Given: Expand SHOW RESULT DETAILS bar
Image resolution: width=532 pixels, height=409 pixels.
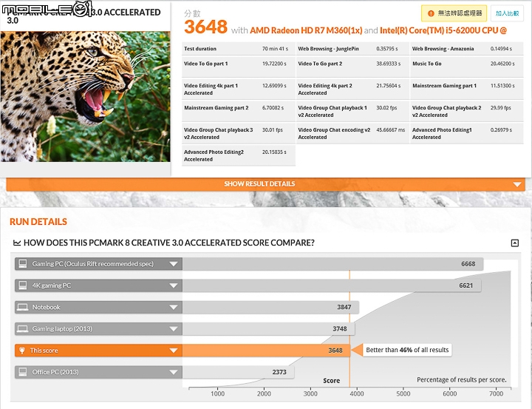Looking at the screenshot, I should coord(266,184).
